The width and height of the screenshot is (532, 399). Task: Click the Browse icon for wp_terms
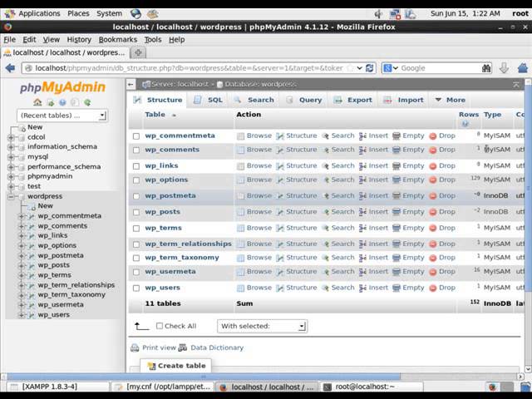tap(240, 228)
